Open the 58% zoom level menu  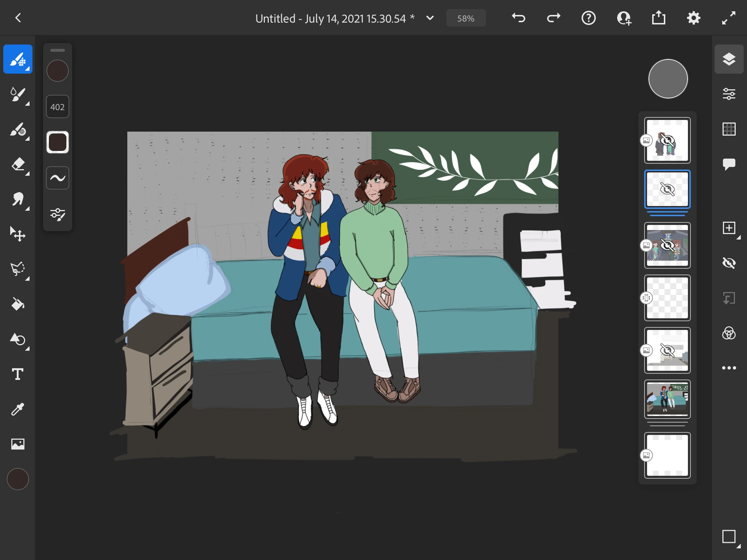pos(466,18)
